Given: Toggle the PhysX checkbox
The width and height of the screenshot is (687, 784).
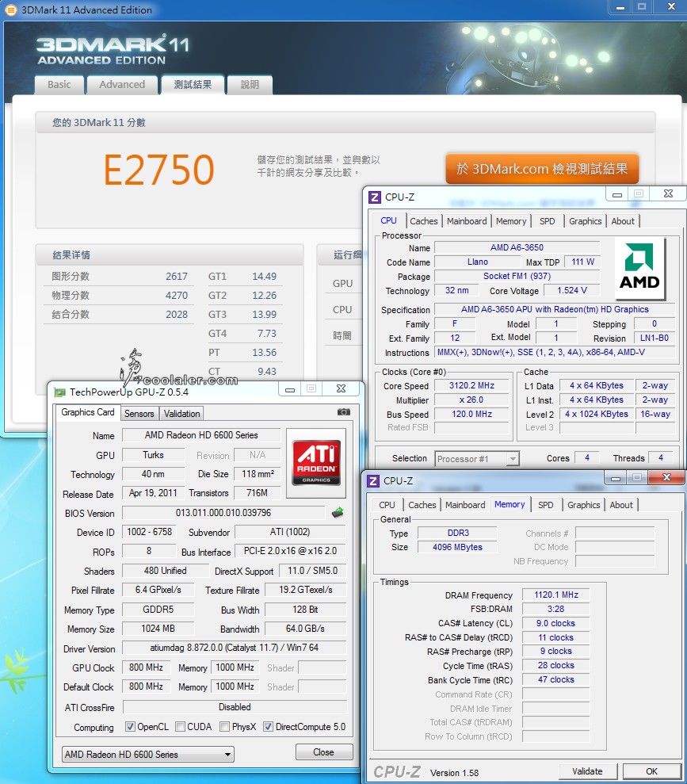Looking at the screenshot, I should click(225, 726).
